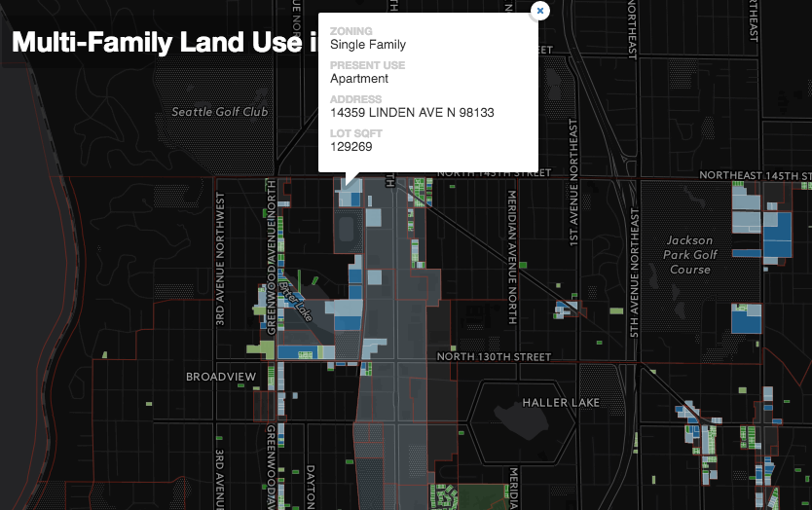The width and height of the screenshot is (812, 510).
Task: Select large blue parcel beside Jackson Park Golf Course
Action: coord(777,235)
